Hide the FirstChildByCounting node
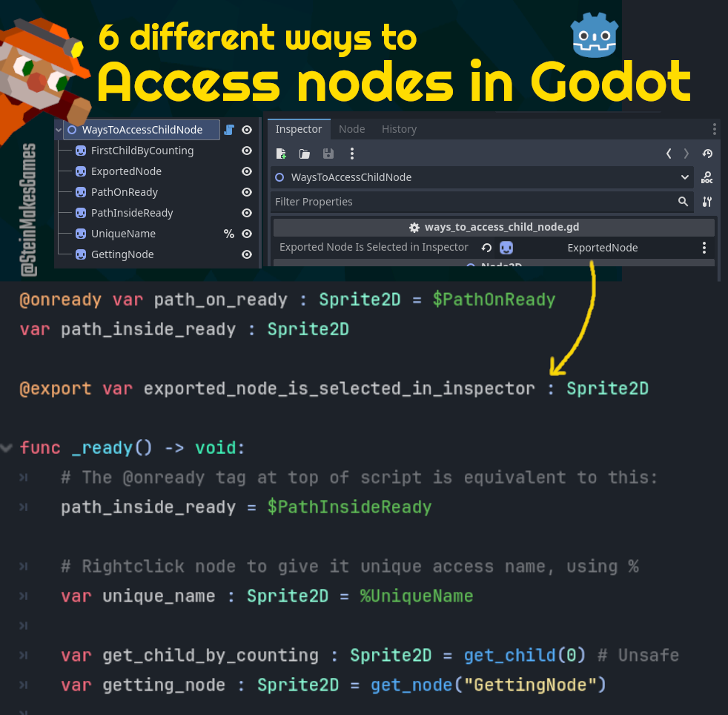This screenshot has width=728, height=715. [x=247, y=151]
